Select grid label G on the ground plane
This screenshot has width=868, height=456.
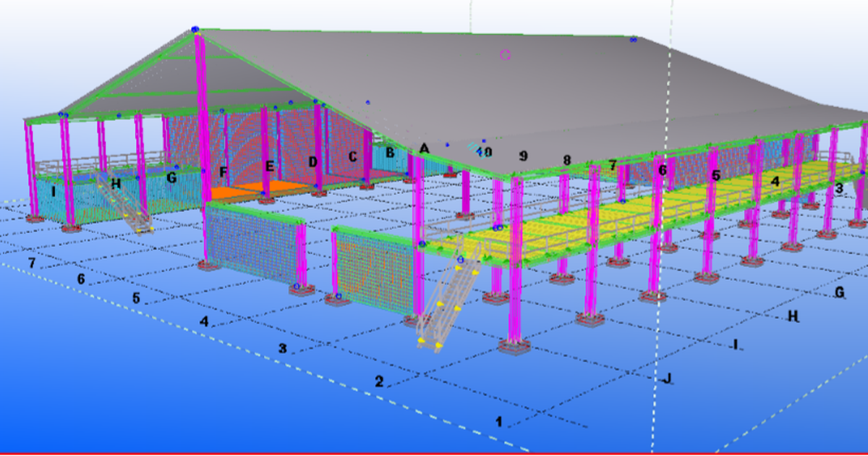[839, 293]
